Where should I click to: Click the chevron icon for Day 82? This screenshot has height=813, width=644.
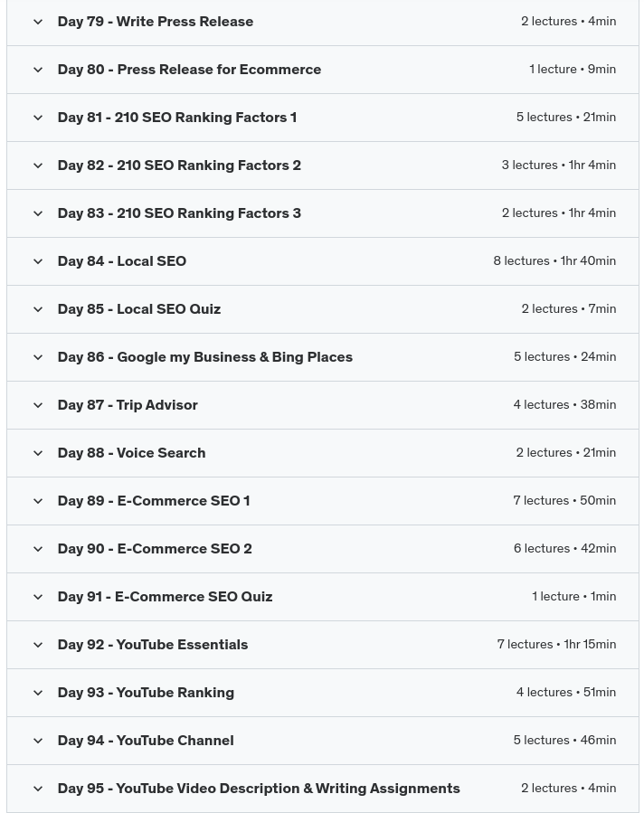point(38,165)
